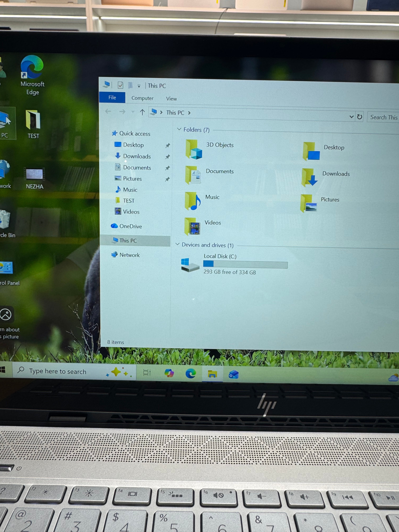
Task: Open the Microsoft Edge desktop shortcut
Action: point(32,75)
